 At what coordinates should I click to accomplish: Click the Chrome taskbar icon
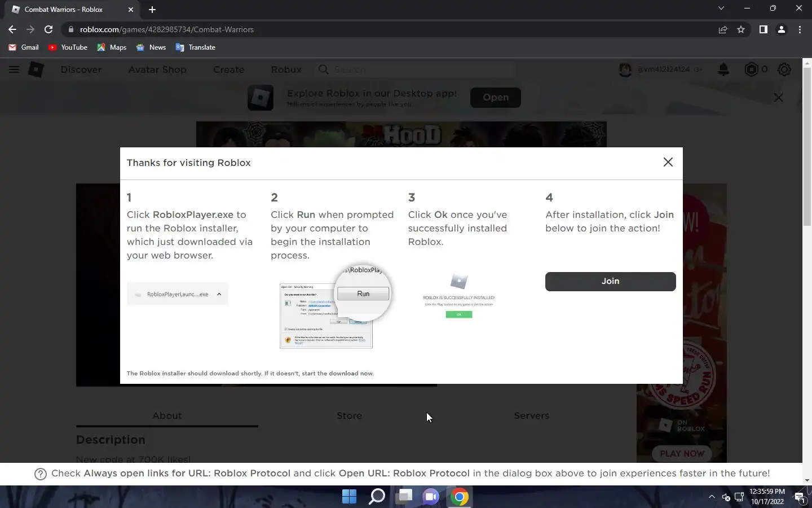click(459, 497)
